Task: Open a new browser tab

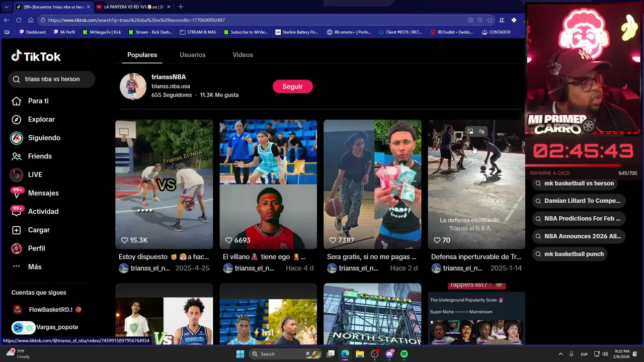Action: coord(181,7)
